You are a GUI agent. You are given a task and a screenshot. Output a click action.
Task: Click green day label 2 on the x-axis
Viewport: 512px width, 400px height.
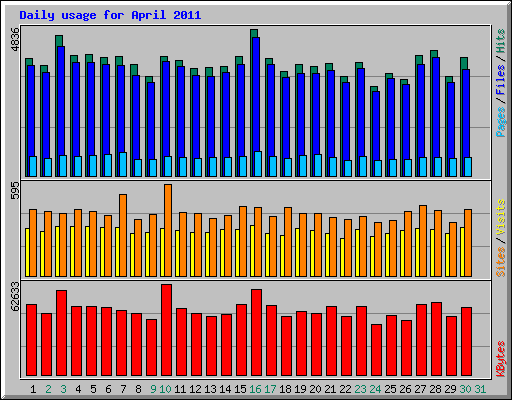48,389
